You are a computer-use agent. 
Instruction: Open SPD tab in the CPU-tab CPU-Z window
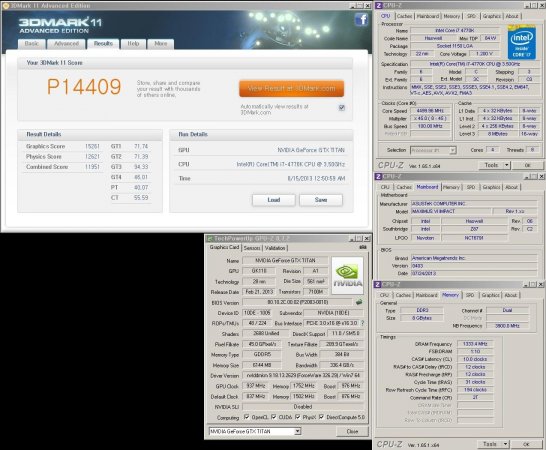pyautogui.click(x=471, y=16)
